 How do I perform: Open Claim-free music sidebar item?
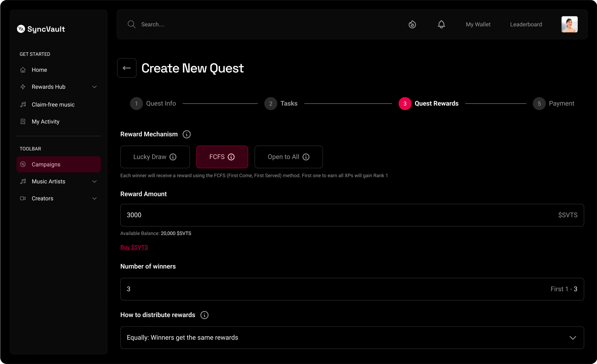(53, 105)
